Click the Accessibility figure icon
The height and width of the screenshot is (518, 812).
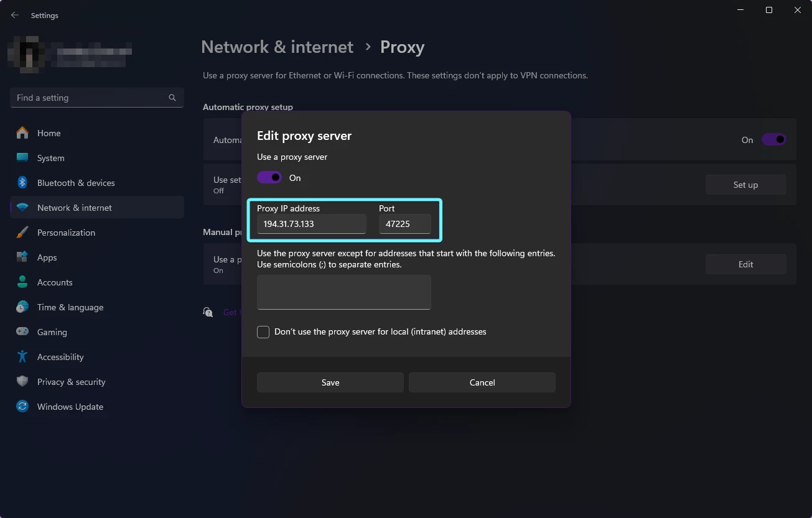22,357
